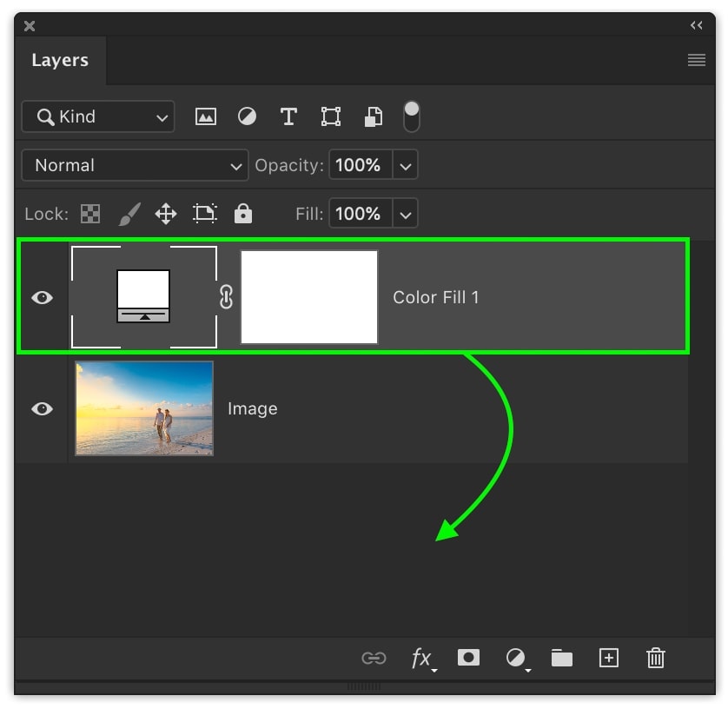Filter for shape layers
This screenshot has height=709, width=728.
pos(330,116)
